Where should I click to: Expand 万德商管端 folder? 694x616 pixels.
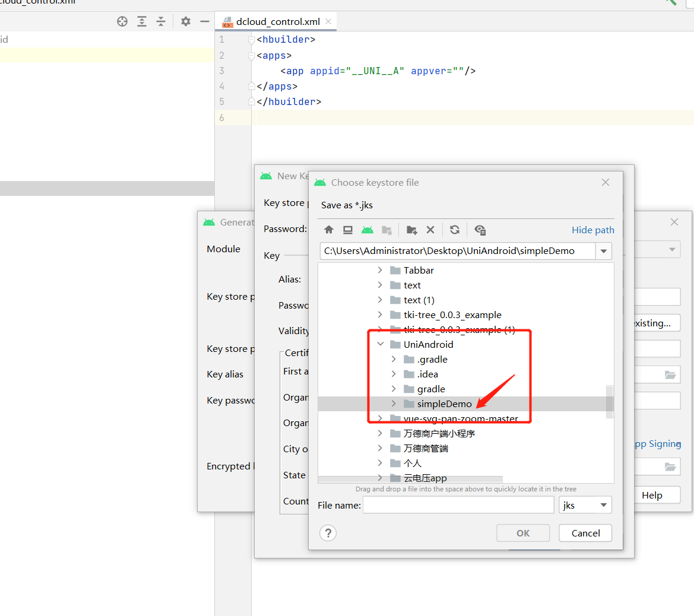(x=380, y=448)
